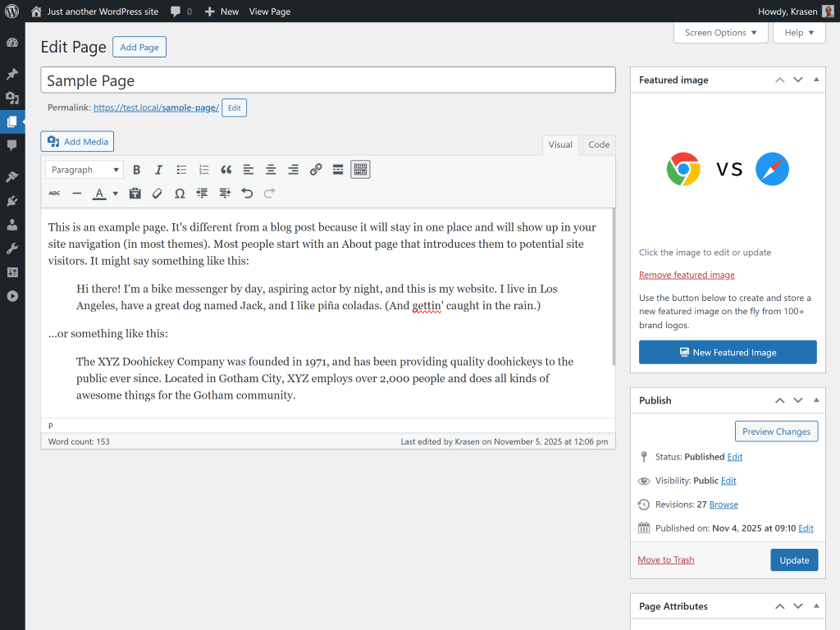Pick a text color with the color swatch
Viewport: 840px width, 630px height.
point(99,194)
